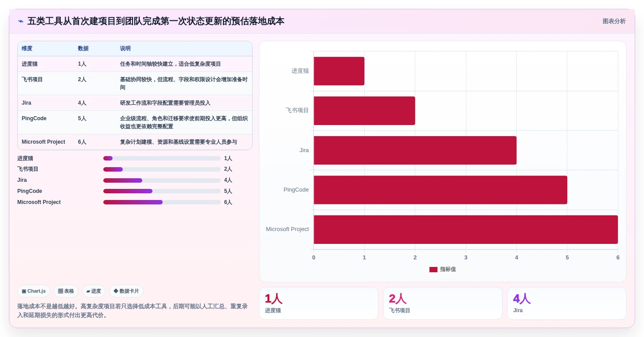Click the Jira progress bar
The height and width of the screenshot is (337, 644).
(162, 180)
